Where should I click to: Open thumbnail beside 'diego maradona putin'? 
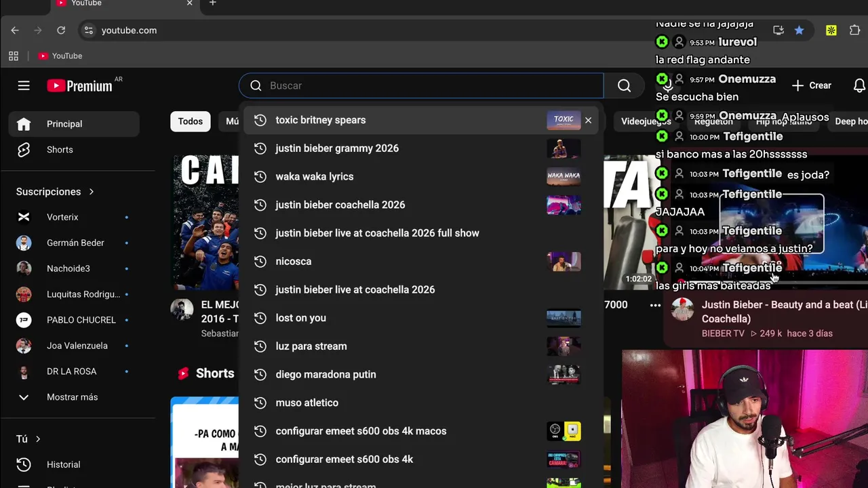564,374
